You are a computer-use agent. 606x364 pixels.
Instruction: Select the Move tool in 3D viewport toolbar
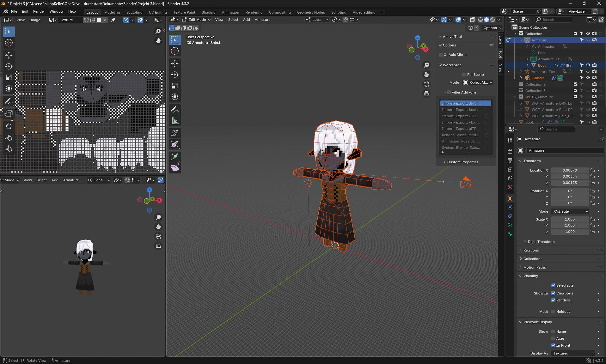click(x=175, y=64)
